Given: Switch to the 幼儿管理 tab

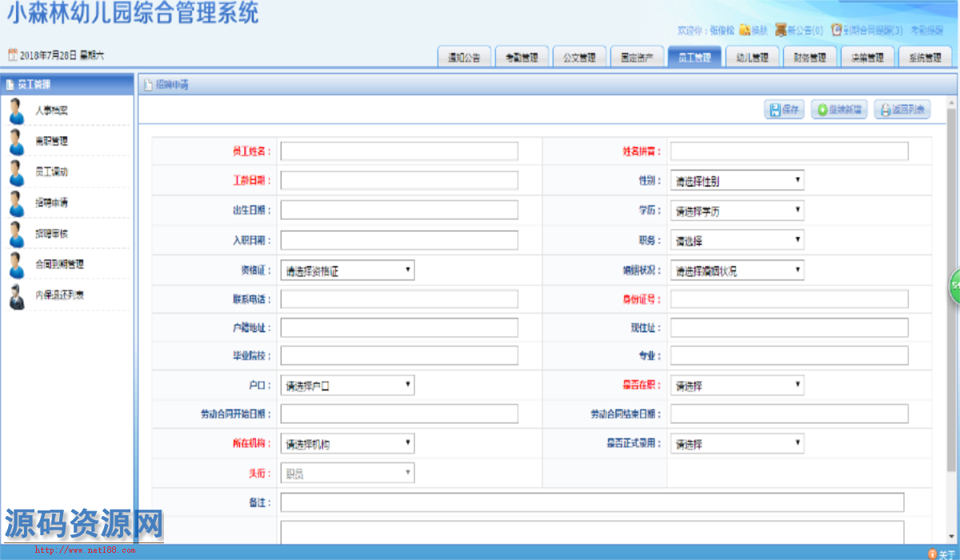Looking at the screenshot, I should pos(752,58).
